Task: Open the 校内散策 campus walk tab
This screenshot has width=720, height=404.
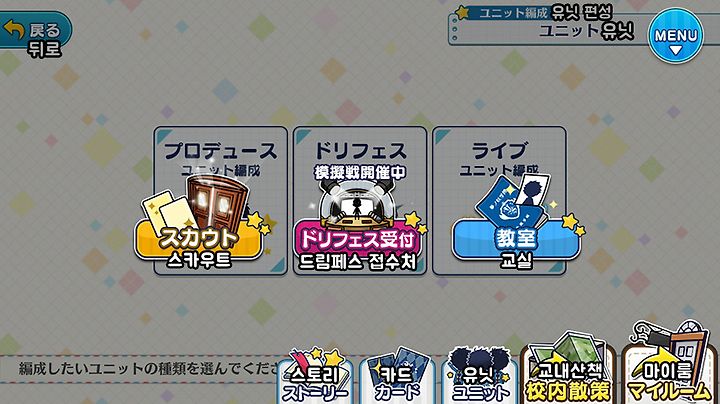Action: 568,370
